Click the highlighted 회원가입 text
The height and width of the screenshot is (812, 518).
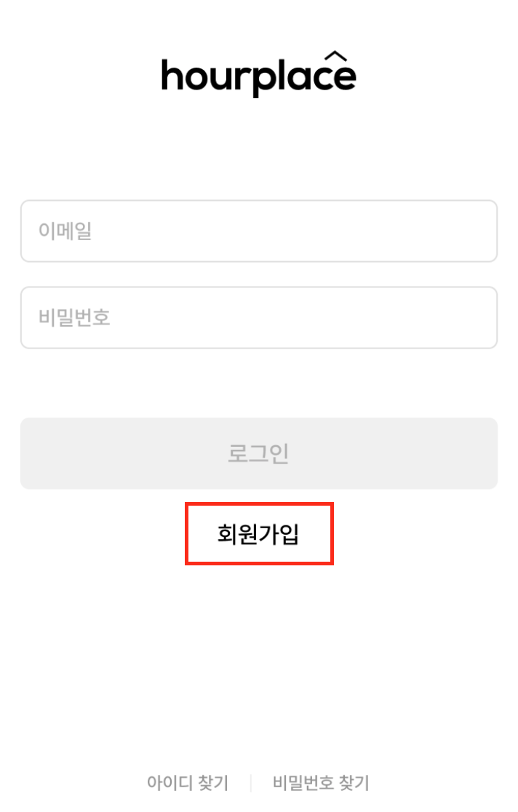(258, 534)
